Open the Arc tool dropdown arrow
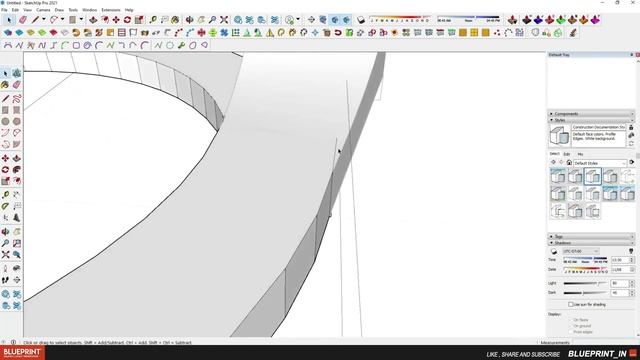The width and height of the screenshot is (640, 360). pos(62,20)
